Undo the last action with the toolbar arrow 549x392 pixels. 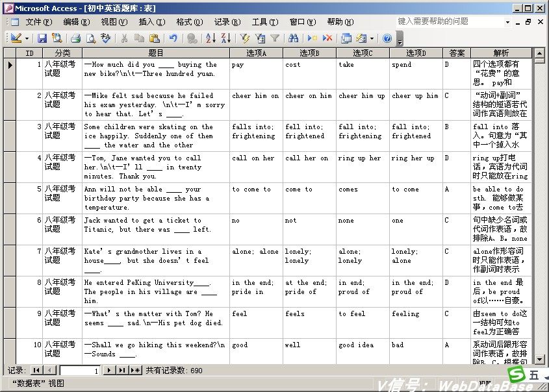tap(173, 38)
